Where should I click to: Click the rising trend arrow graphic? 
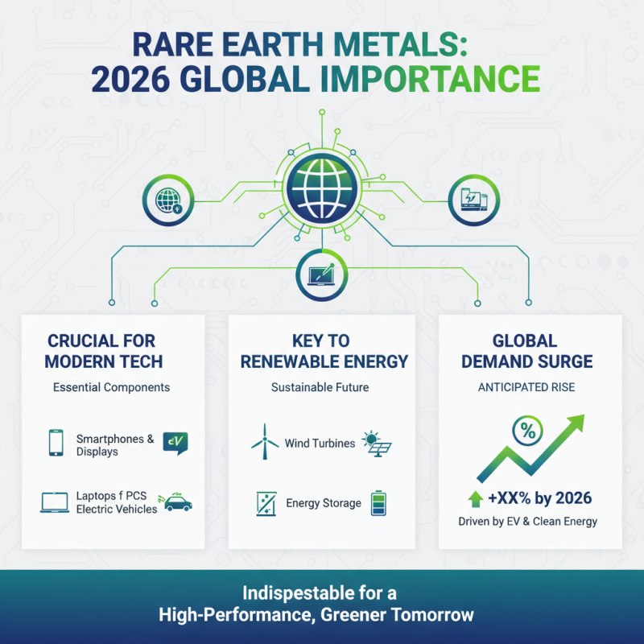tap(530, 448)
